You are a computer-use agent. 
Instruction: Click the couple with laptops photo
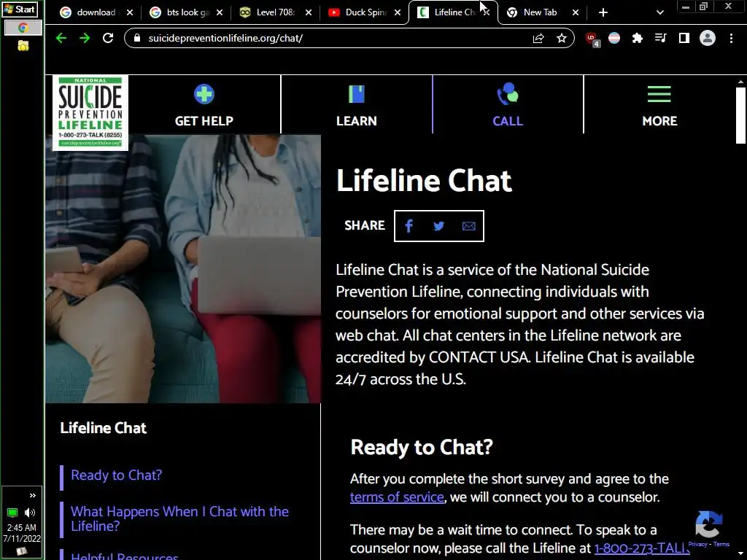click(x=183, y=268)
